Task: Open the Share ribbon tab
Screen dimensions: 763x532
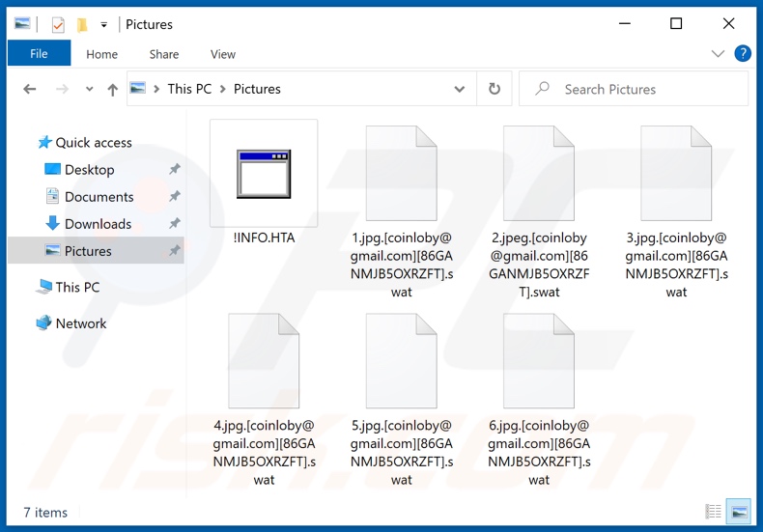Action: pyautogui.click(x=164, y=54)
